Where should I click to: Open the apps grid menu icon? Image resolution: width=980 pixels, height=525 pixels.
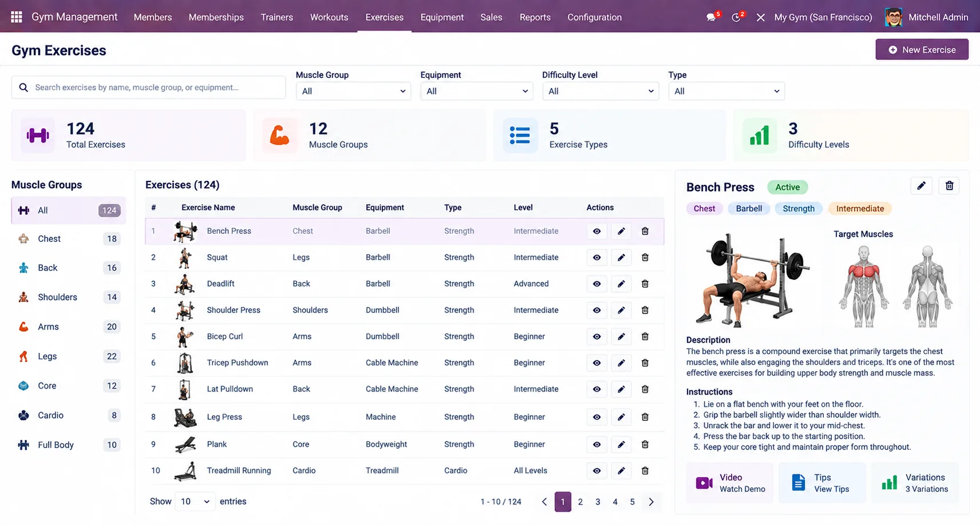17,17
